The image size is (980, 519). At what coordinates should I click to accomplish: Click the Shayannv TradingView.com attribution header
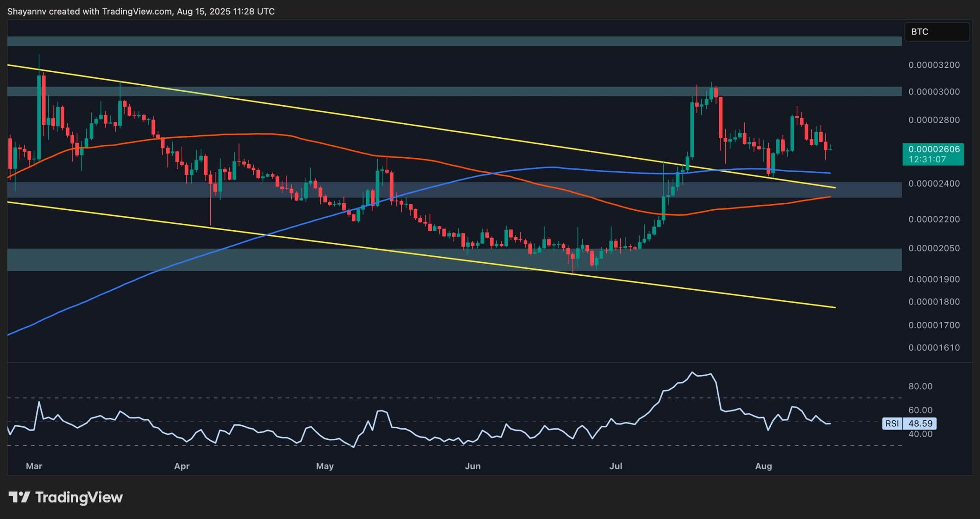click(x=141, y=11)
